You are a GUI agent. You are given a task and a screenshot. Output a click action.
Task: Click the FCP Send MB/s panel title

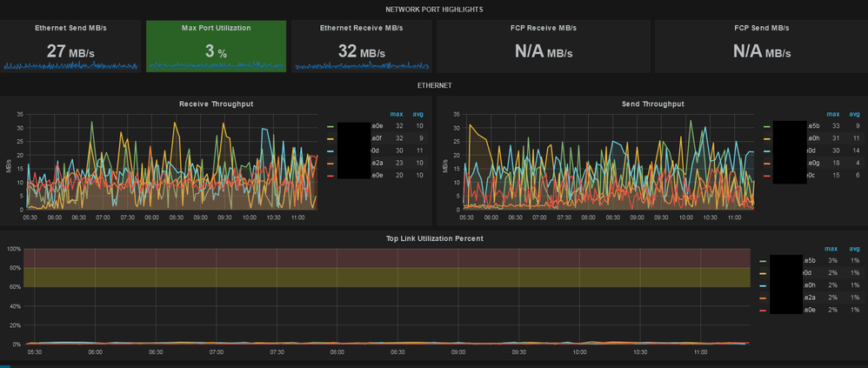tap(759, 28)
